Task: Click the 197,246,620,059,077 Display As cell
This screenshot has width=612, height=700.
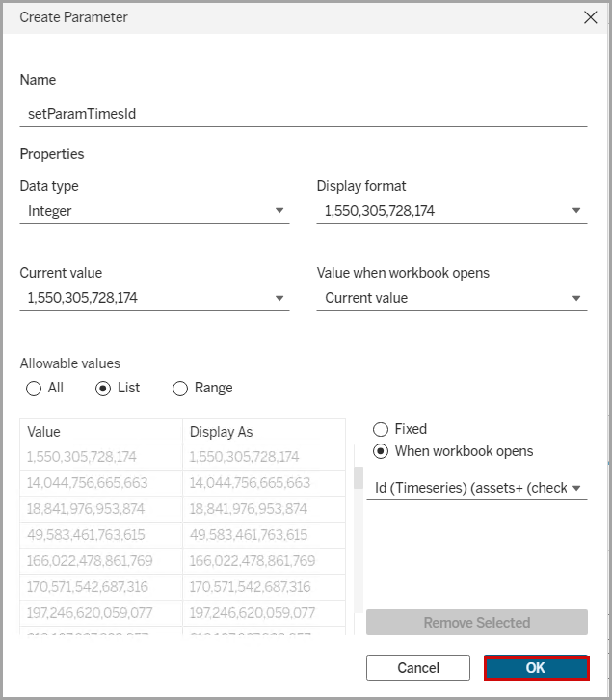Action: 263,612
